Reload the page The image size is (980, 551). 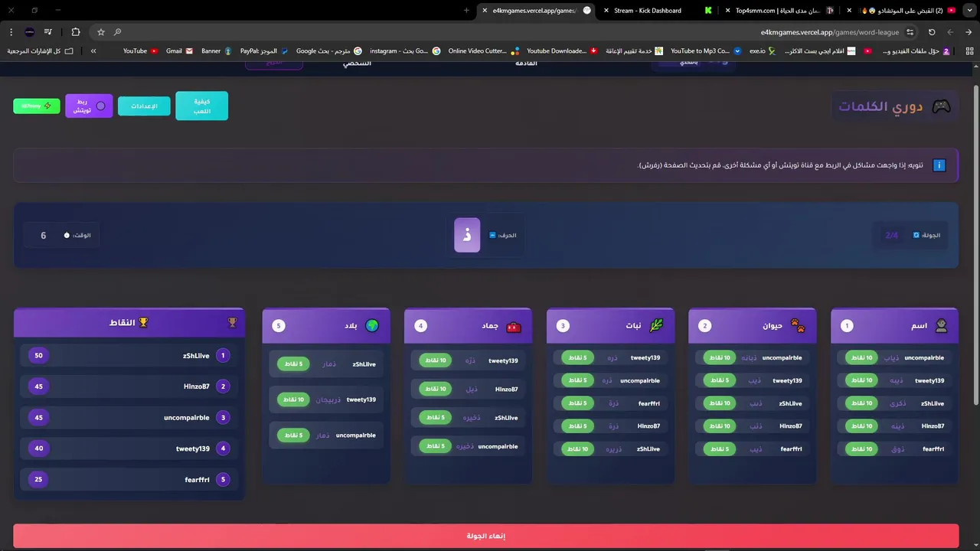(932, 32)
